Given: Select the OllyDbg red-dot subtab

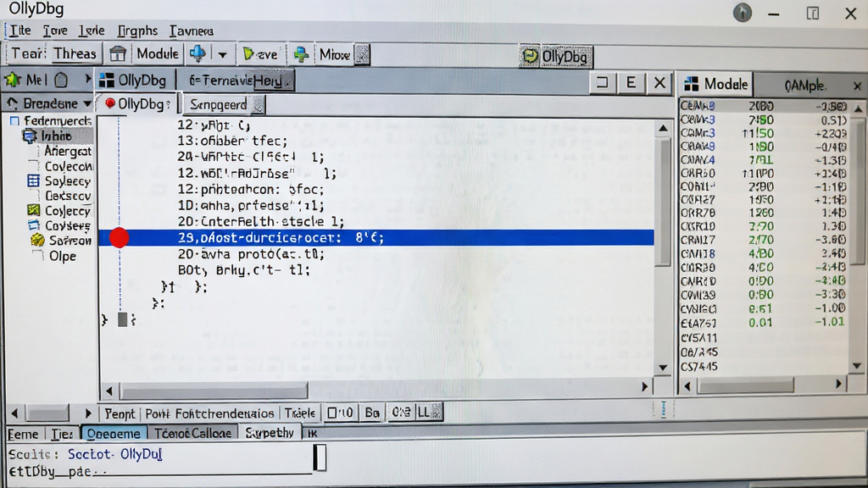Looking at the screenshot, I should pyautogui.click(x=136, y=104).
